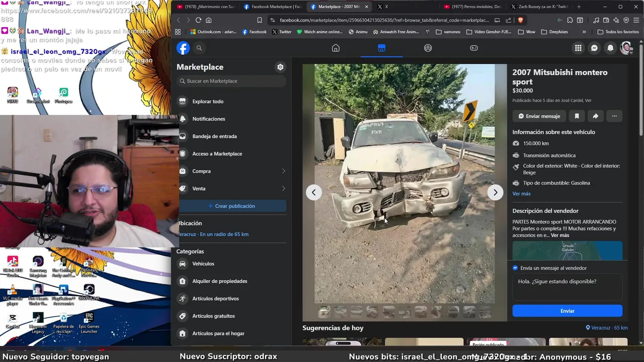Show the next listing photo
This screenshot has width=644, height=362.
(496, 192)
